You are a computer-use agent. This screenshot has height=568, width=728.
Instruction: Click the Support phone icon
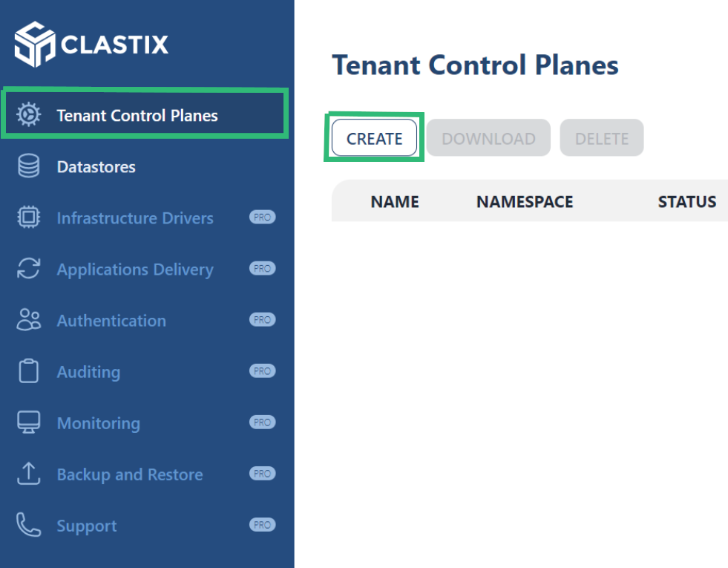29,525
